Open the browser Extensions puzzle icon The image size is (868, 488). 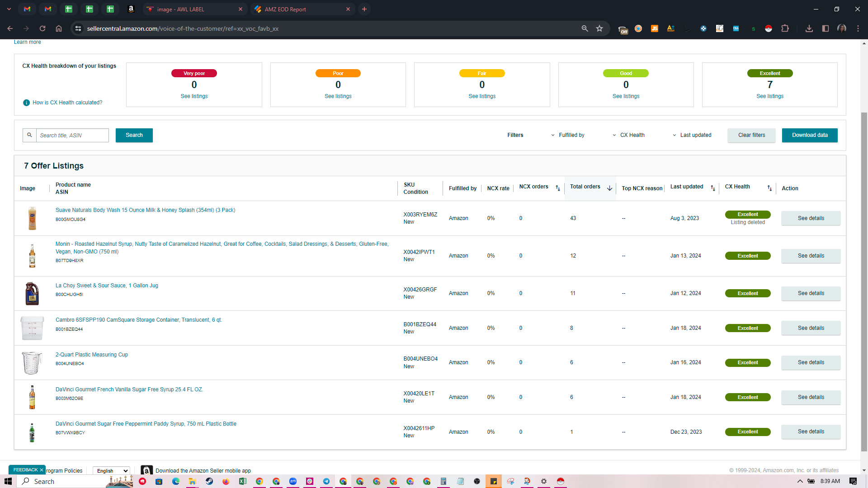point(785,28)
